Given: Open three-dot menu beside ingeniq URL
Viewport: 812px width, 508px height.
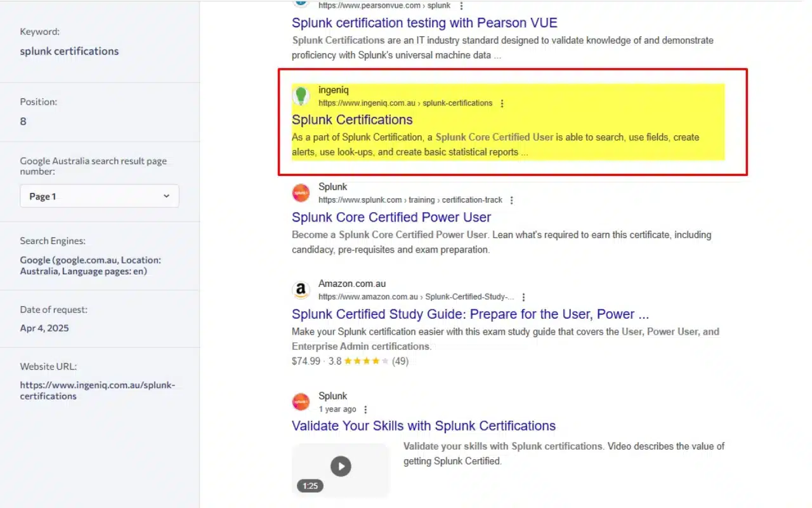Looking at the screenshot, I should click(x=502, y=104).
